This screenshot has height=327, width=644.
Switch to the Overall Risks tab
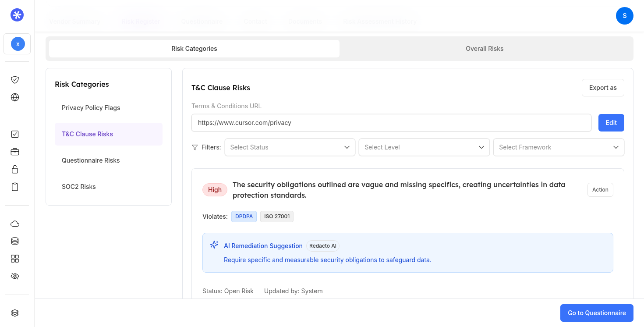pyautogui.click(x=484, y=49)
